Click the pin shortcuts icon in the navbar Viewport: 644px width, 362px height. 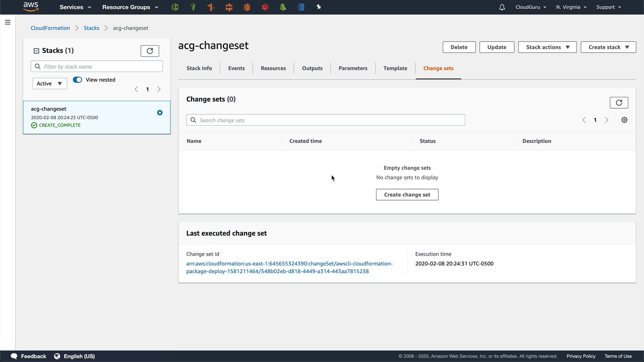(319, 7)
